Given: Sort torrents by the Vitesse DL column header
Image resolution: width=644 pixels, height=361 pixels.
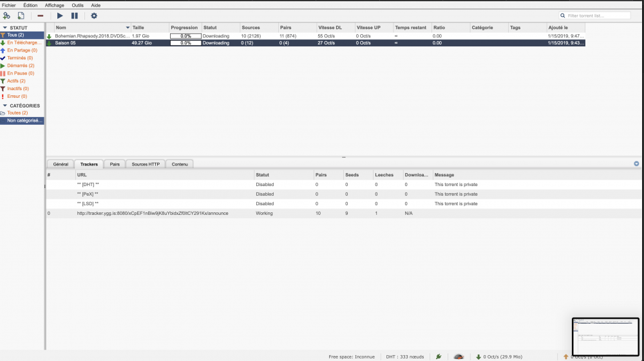Looking at the screenshot, I should pos(336,28).
